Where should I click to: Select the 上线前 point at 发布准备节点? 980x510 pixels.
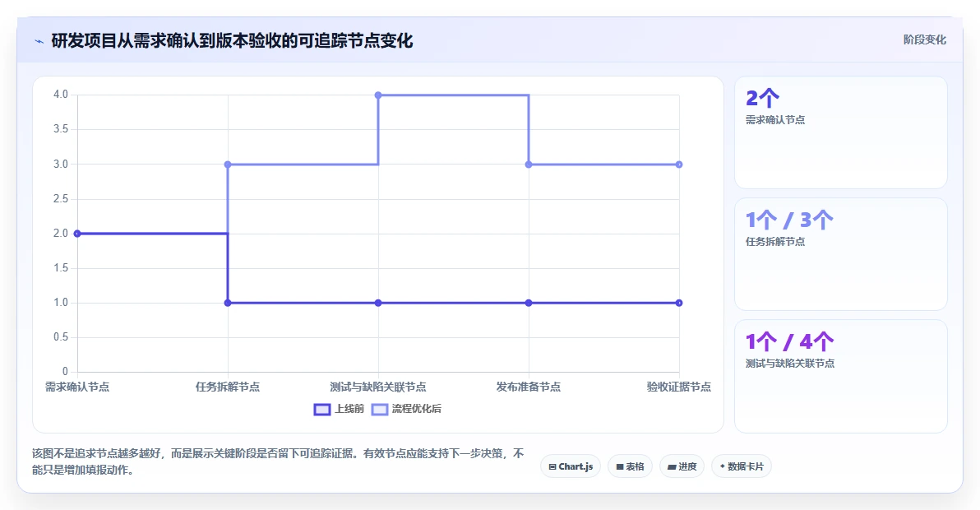(529, 304)
